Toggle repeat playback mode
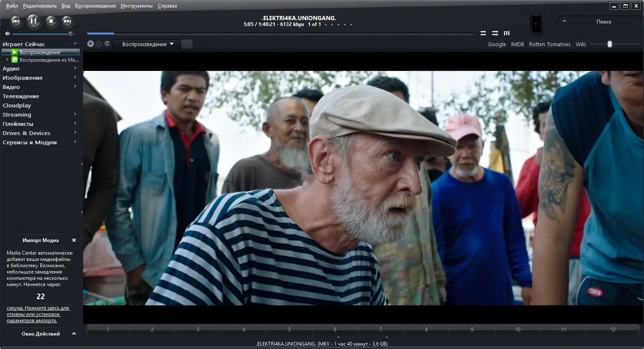The height and width of the screenshot is (349, 644). click(483, 33)
